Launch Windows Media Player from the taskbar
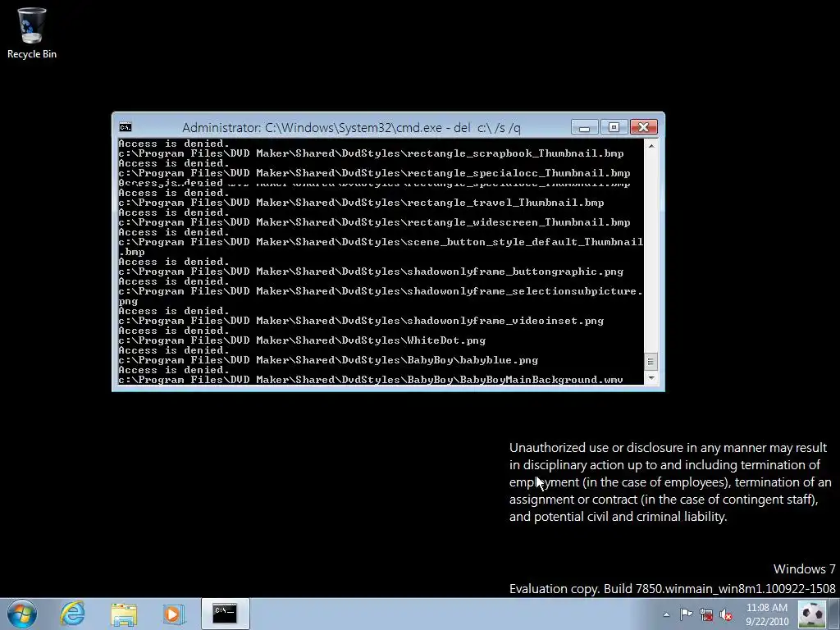This screenshot has height=630, width=840. (173, 614)
